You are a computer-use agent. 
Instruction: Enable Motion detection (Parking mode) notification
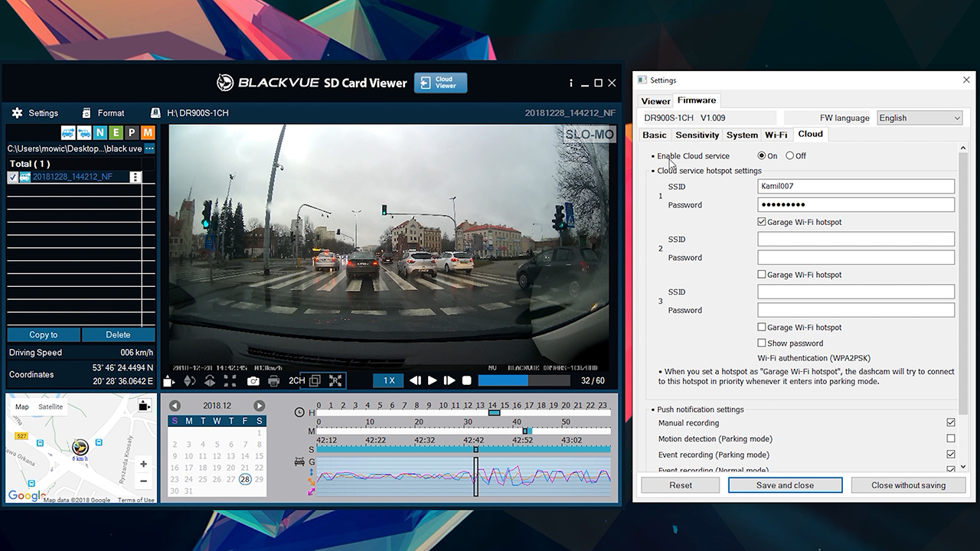951,439
